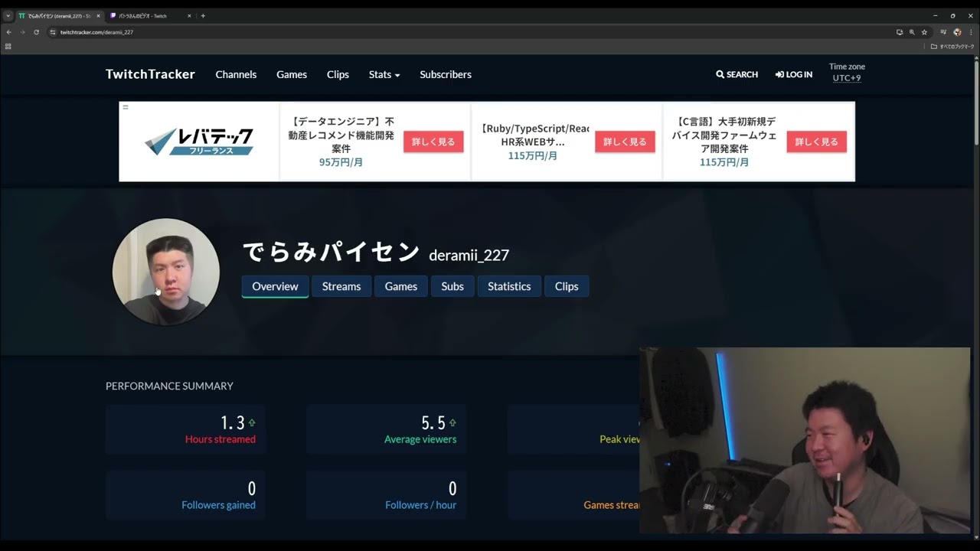Select the Overview tab
This screenshot has height=551, width=980.
[275, 286]
